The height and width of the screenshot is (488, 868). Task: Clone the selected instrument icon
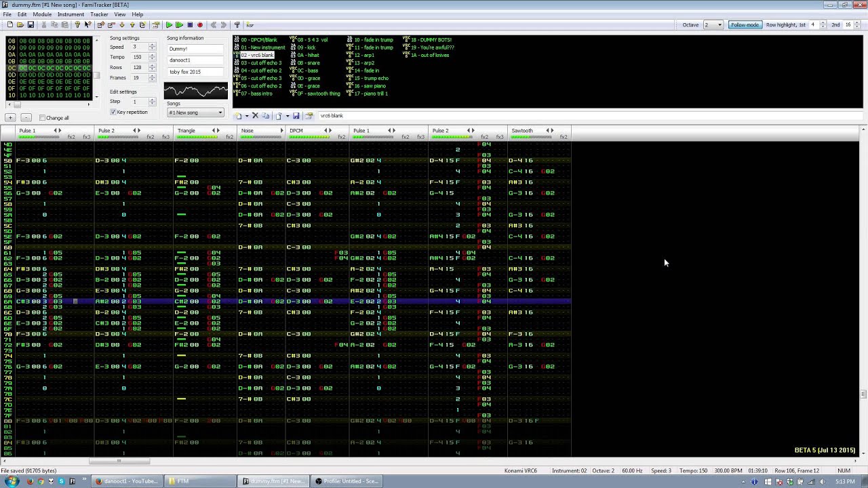[x=266, y=116]
